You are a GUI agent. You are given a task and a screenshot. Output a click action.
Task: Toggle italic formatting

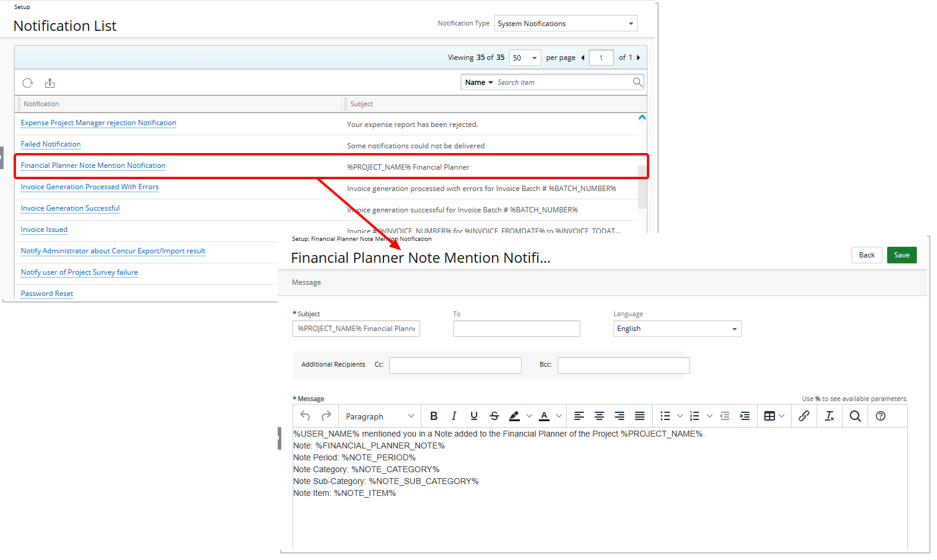pos(454,416)
